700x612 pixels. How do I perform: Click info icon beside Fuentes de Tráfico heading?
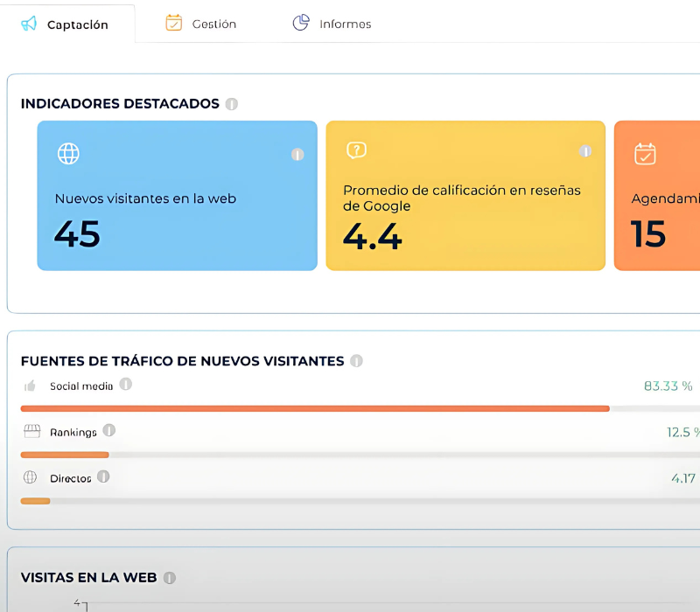point(356,361)
